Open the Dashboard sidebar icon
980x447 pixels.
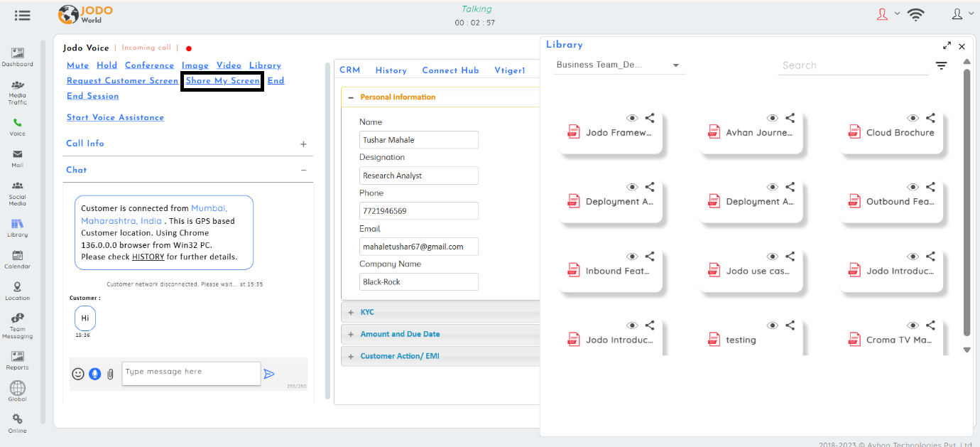coord(17,54)
